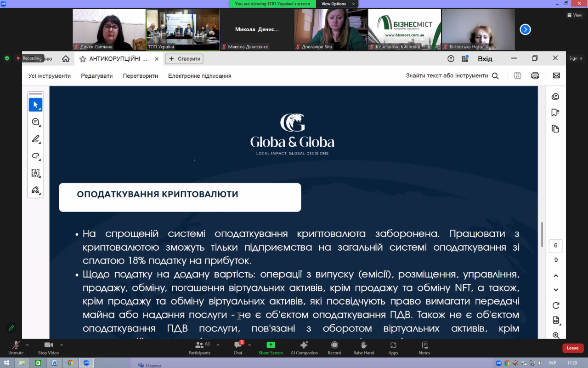Select the arrow selection tool in Acrobat
The height and width of the screenshot is (368, 588).
click(35, 105)
